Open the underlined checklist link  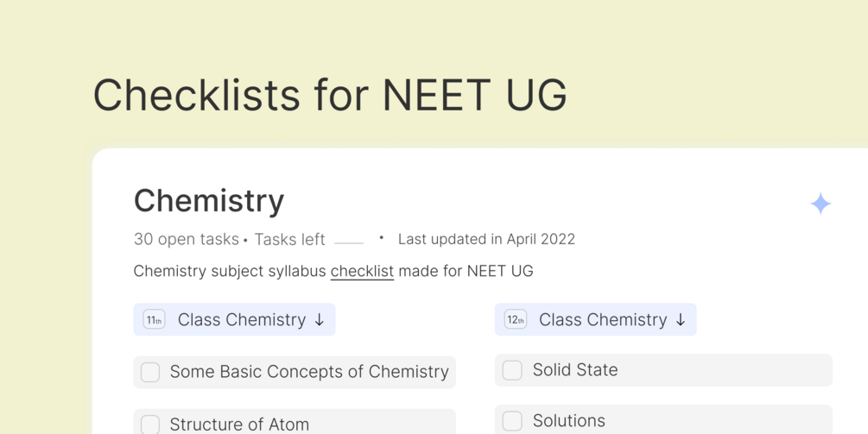[362, 271]
